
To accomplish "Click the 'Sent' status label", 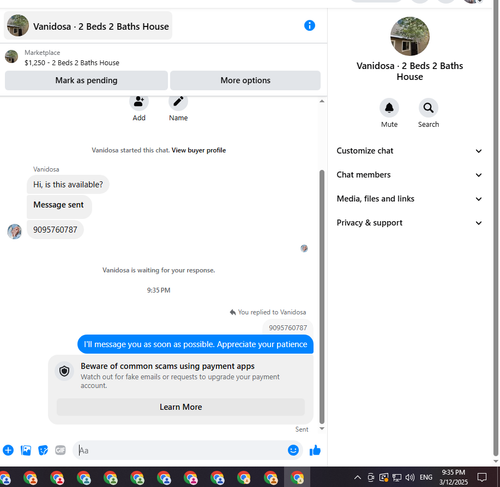I will click(302, 429).
